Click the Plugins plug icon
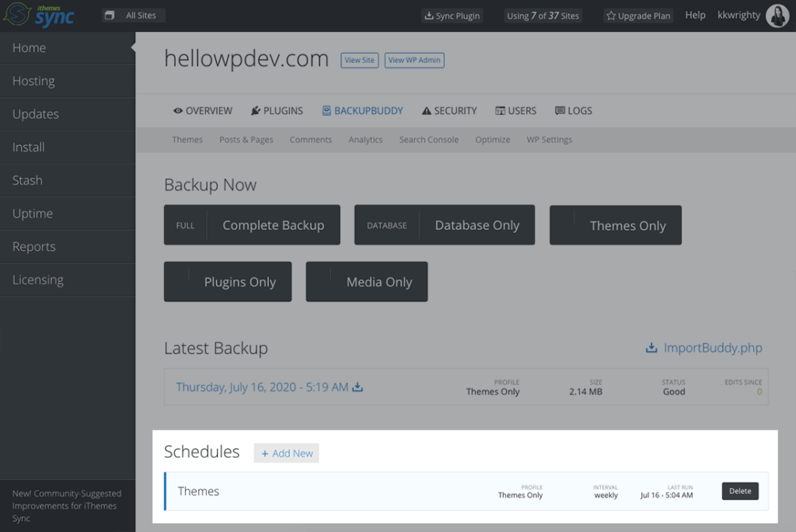This screenshot has width=796, height=532. 255,110
